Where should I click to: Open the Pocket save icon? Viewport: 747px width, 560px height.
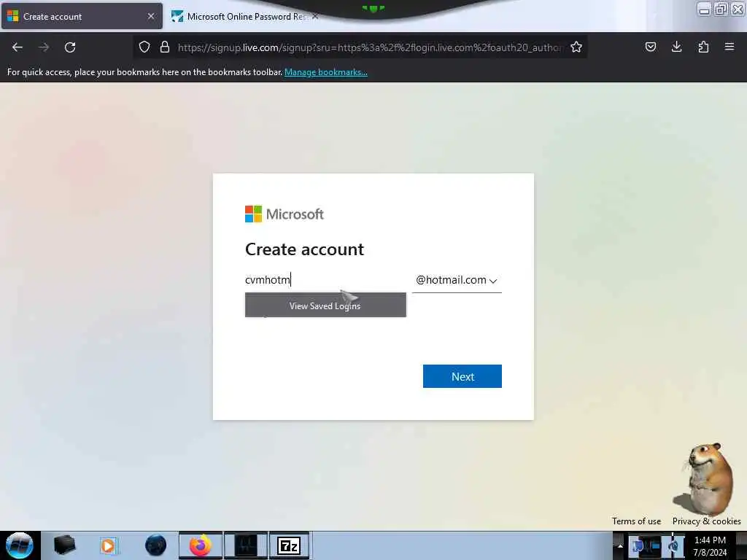(x=650, y=47)
